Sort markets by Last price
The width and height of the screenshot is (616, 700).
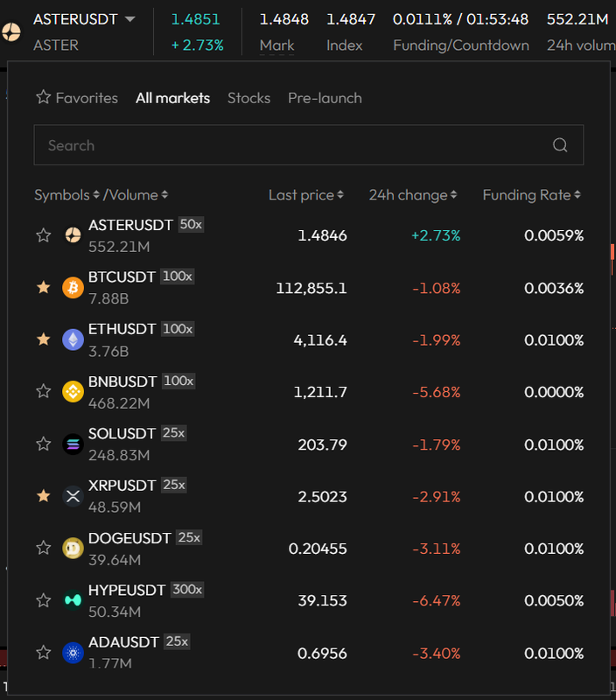tap(305, 195)
